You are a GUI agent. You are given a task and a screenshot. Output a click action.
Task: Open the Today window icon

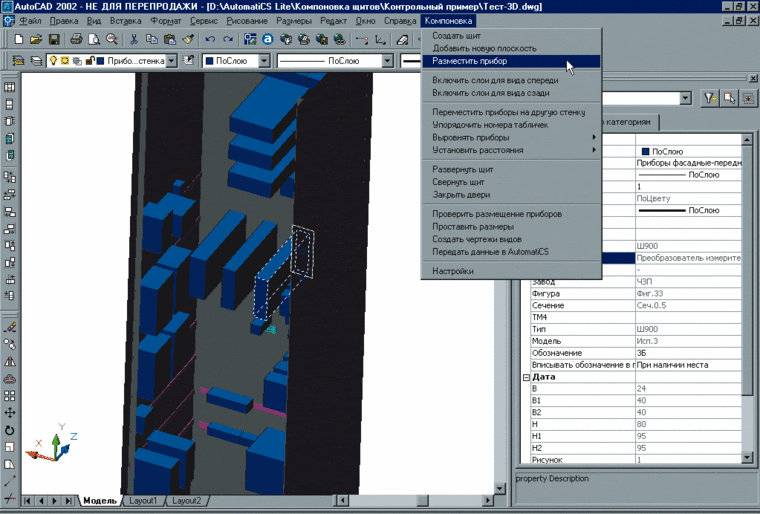coord(250,40)
